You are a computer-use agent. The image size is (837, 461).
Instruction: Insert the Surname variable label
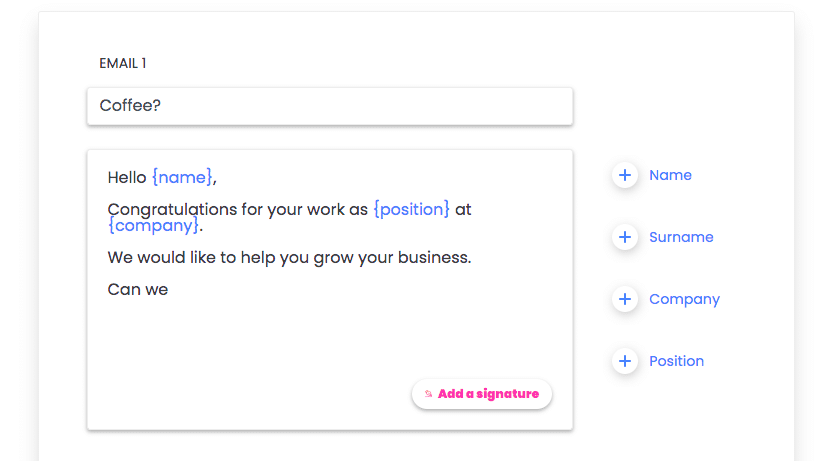click(x=681, y=237)
